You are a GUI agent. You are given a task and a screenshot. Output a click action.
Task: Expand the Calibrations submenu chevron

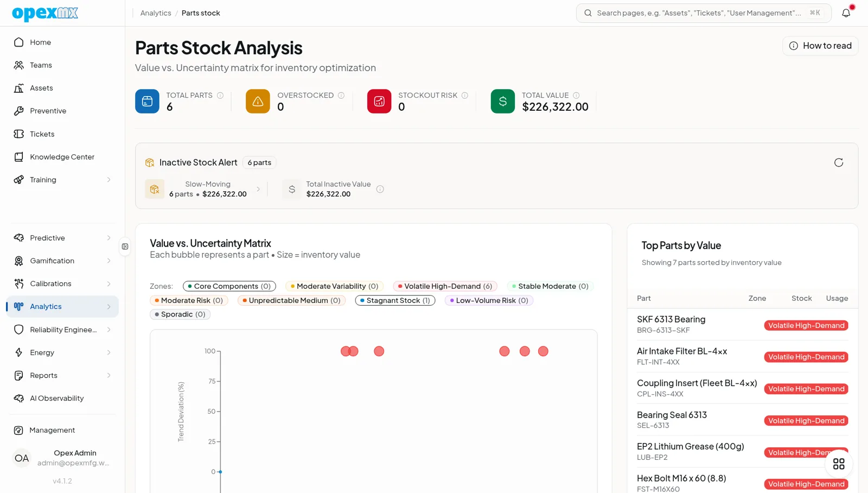pyautogui.click(x=108, y=283)
